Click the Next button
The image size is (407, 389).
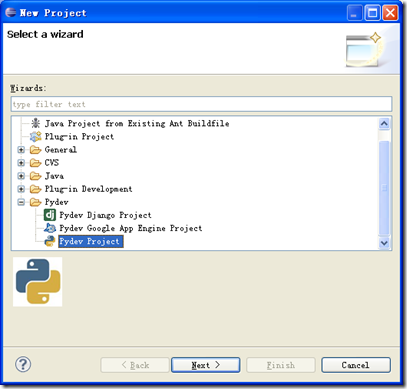(206, 365)
